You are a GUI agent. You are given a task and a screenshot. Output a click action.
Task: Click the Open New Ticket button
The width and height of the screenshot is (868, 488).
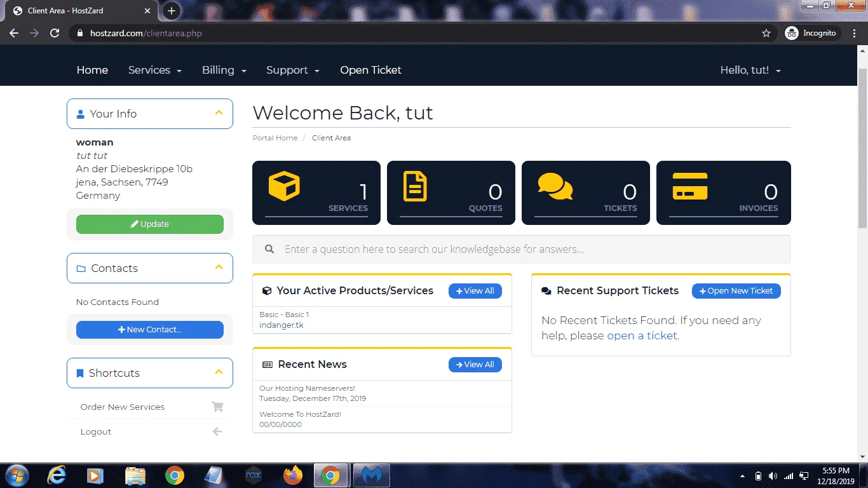[x=736, y=291]
